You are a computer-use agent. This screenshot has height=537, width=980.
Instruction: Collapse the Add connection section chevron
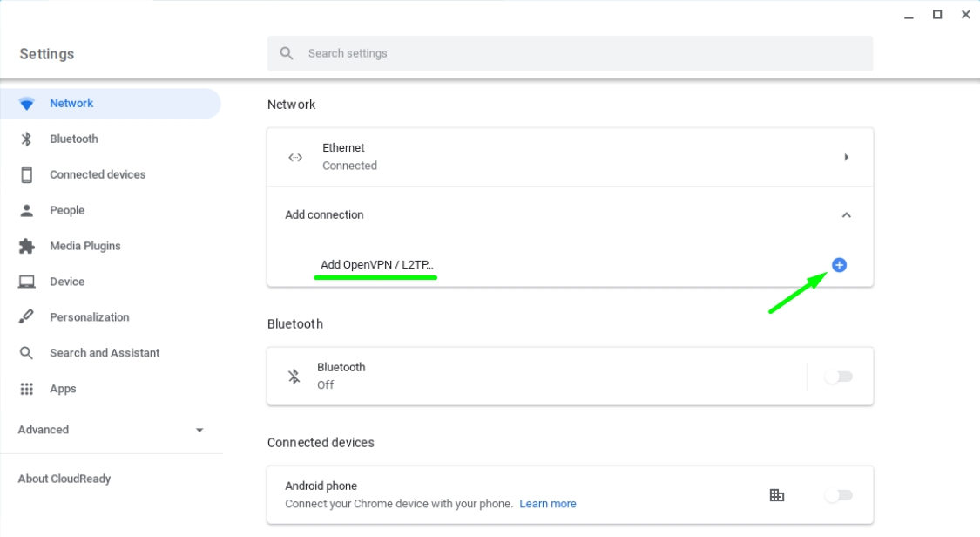(x=846, y=215)
